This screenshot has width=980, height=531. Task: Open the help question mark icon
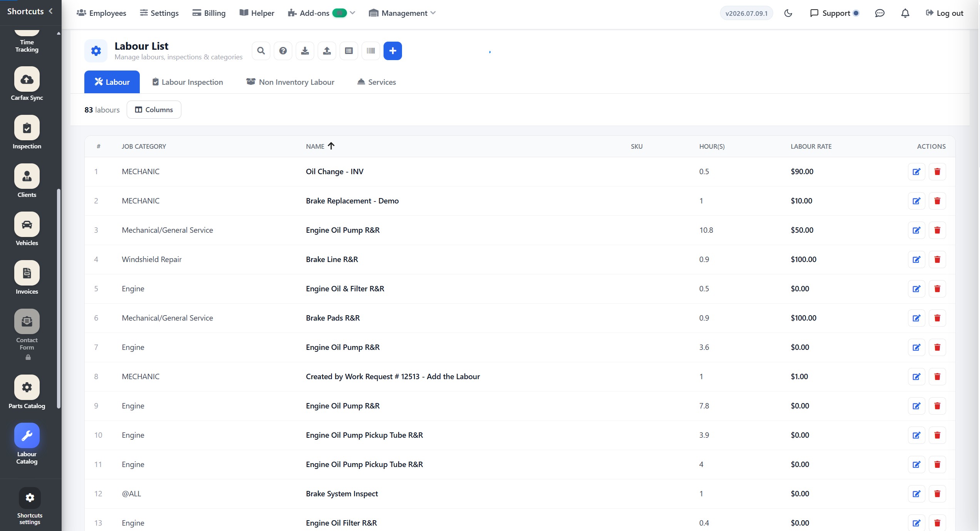point(283,51)
